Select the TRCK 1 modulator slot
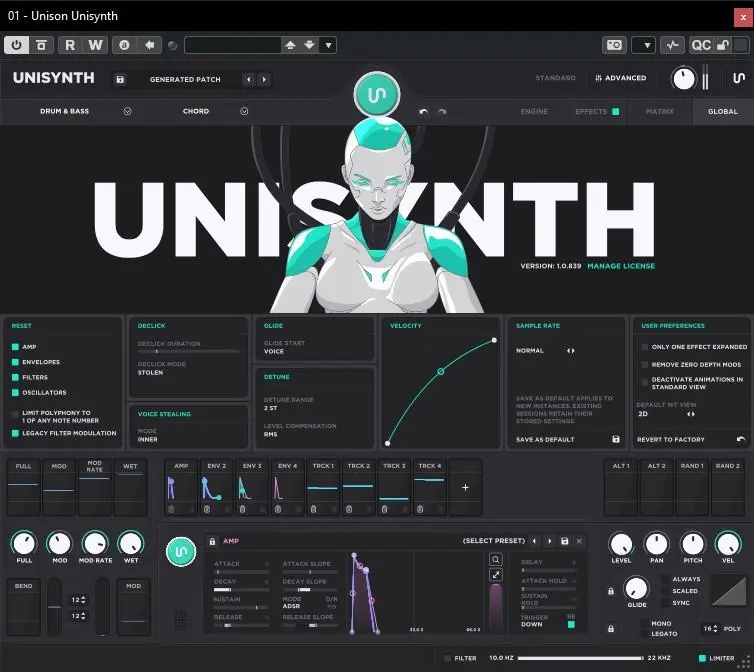Viewport: 754px width, 672px height. click(x=323, y=487)
